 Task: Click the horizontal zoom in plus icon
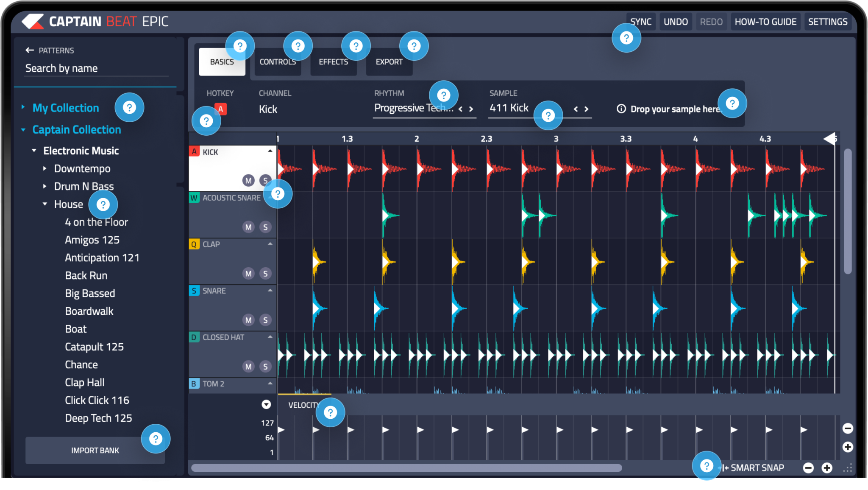click(x=827, y=468)
